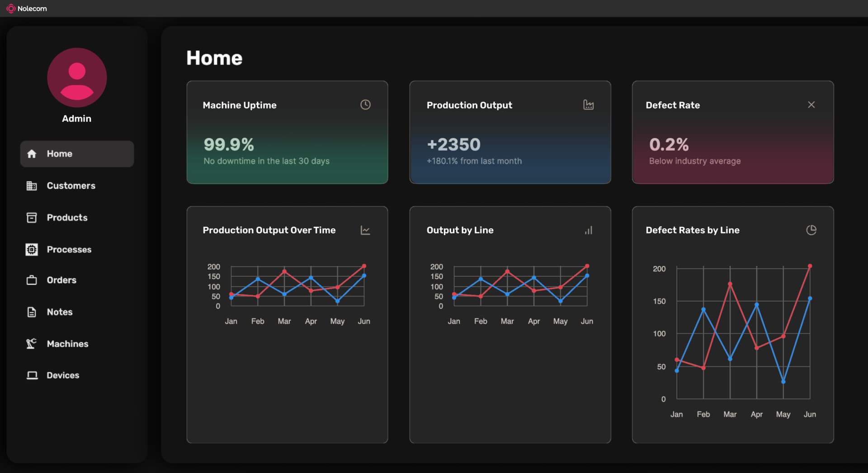Click the Nolecom logo icon

pyautogui.click(x=10, y=9)
